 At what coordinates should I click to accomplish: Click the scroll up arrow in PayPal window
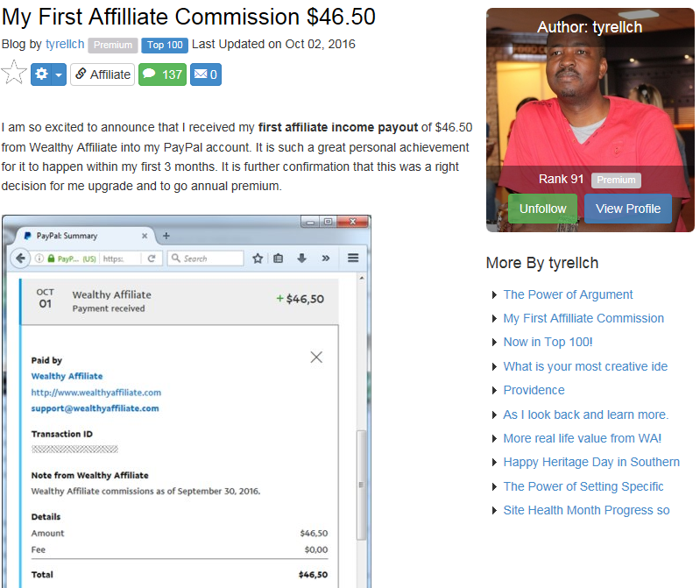[x=362, y=278]
